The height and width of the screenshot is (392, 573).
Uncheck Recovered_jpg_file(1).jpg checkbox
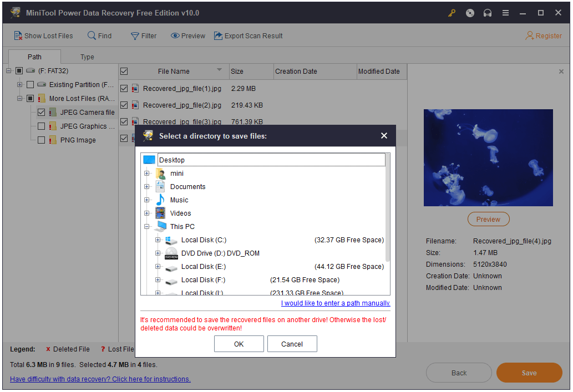tap(124, 88)
